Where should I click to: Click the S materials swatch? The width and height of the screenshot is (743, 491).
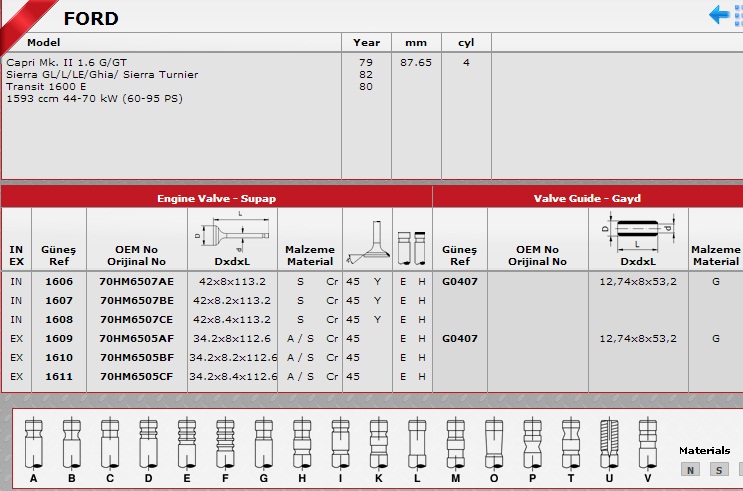tap(719, 470)
